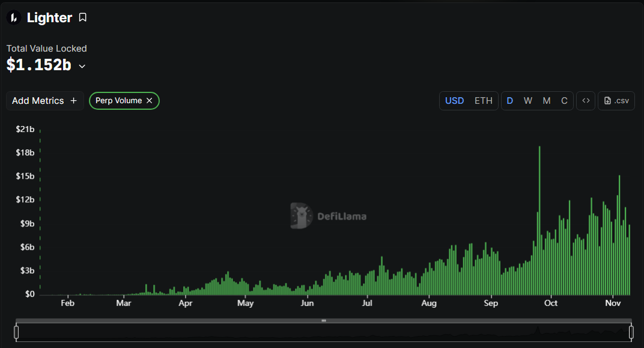Click the Lighter title text
The image size is (644, 348).
[49, 18]
